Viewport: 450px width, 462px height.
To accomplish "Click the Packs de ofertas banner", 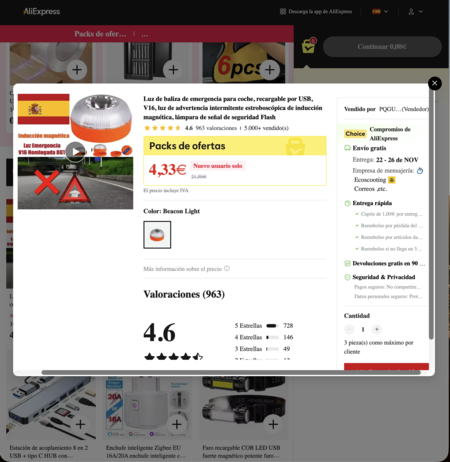I will (235, 146).
